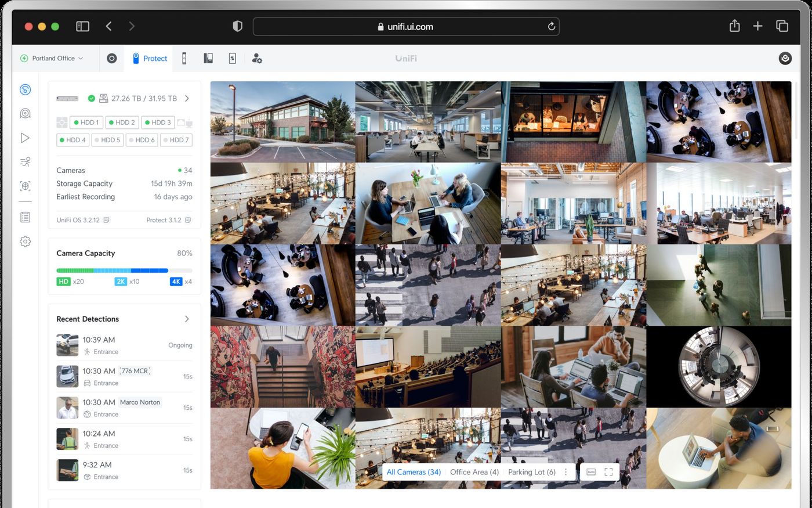
Task: Click Storage Capacity value 15d 19h 39m
Action: [172, 183]
